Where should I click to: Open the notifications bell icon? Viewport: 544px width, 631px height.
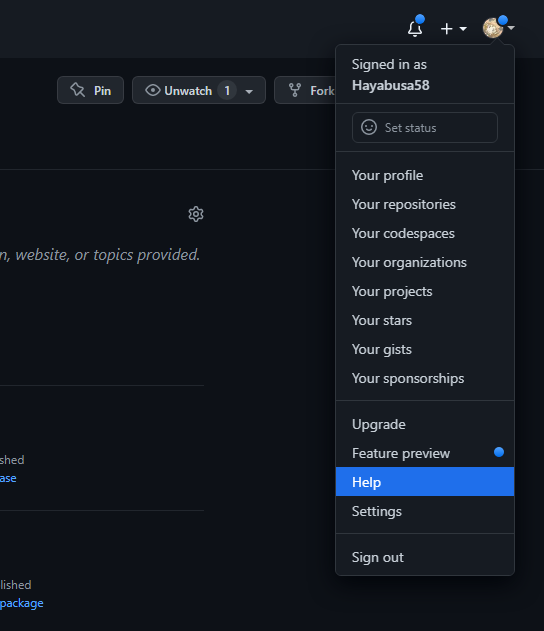point(415,29)
